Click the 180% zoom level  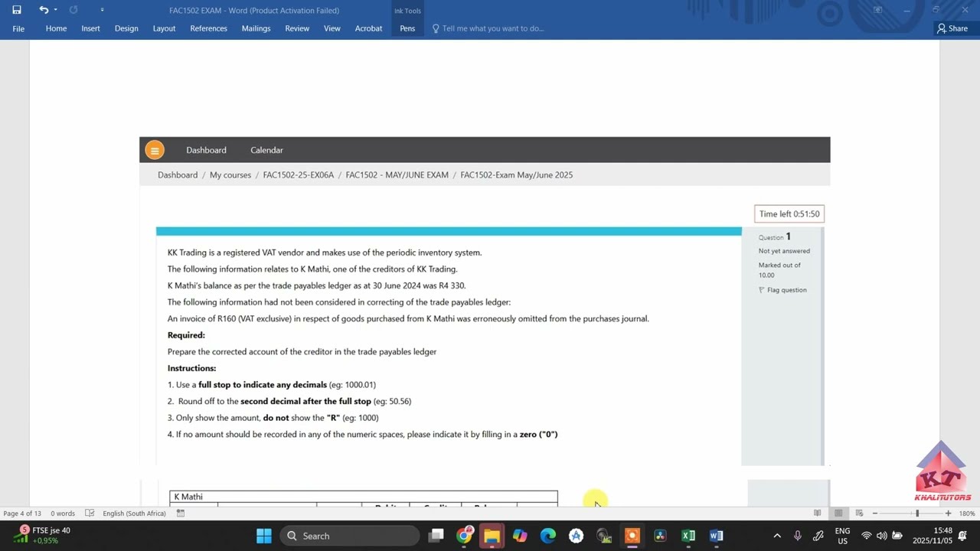(x=966, y=514)
